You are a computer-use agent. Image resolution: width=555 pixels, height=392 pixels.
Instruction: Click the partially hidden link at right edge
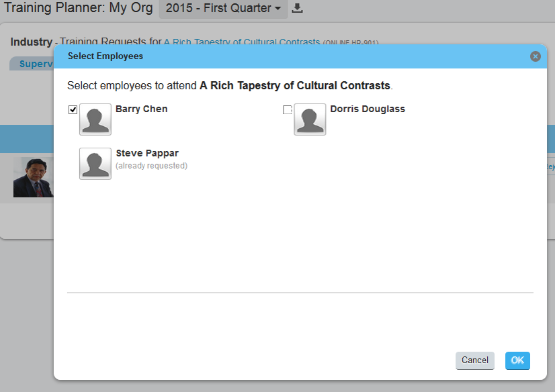551,167
